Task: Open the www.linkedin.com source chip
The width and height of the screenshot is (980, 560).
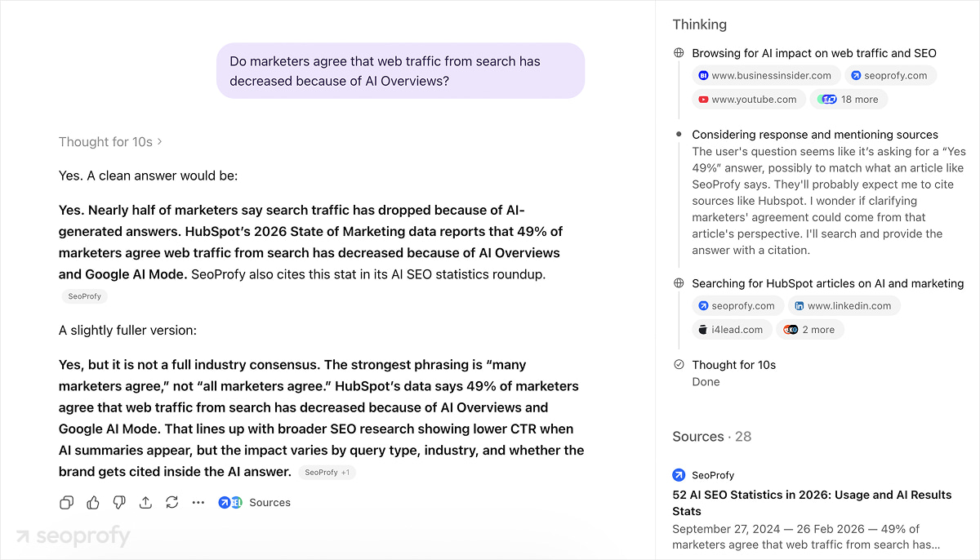Action: [x=844, y=306]
